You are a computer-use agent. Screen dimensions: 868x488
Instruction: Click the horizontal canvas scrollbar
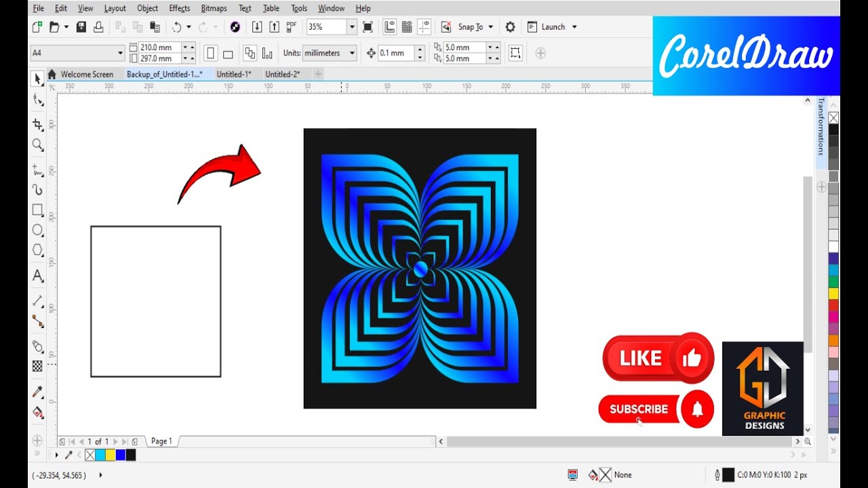tap(618, 441)
